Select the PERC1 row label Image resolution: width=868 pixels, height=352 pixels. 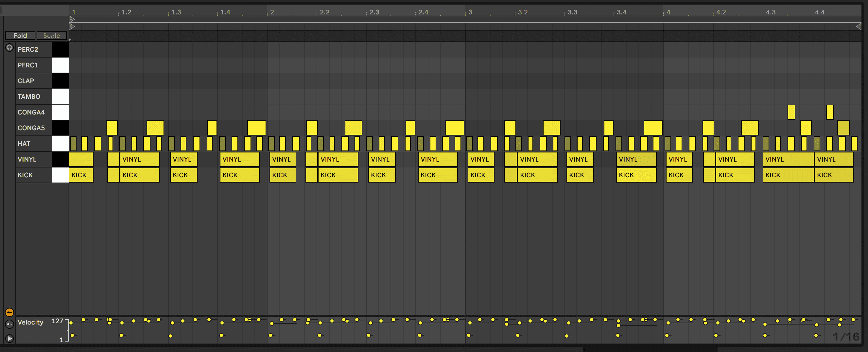click(x=27, y=65)
